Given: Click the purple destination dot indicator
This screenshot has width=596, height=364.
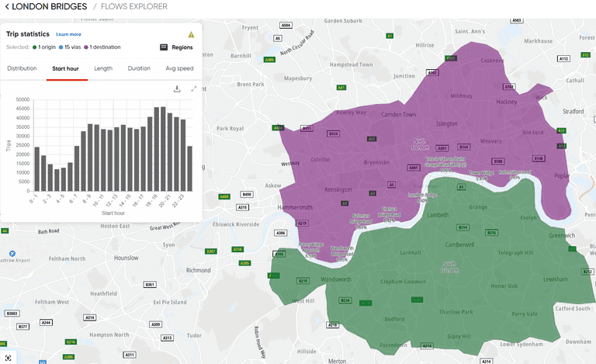Looking at the screenshot, I should click(87, 47).
